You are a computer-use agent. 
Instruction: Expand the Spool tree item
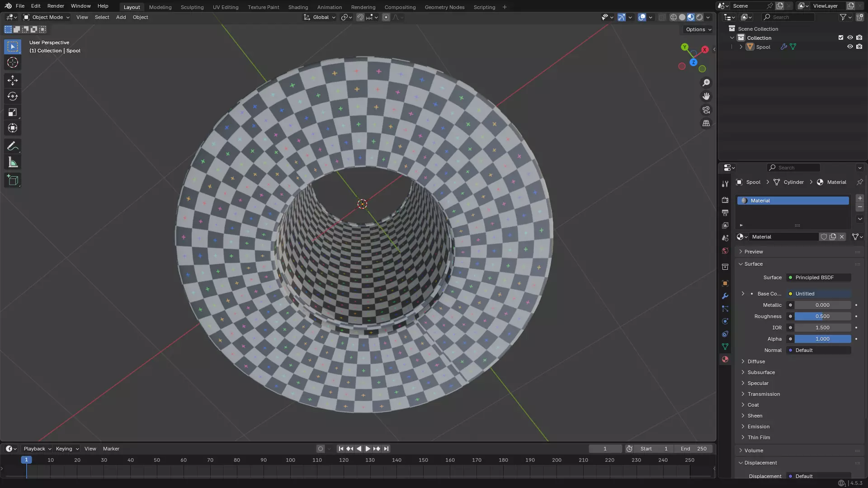coord(741,47)
